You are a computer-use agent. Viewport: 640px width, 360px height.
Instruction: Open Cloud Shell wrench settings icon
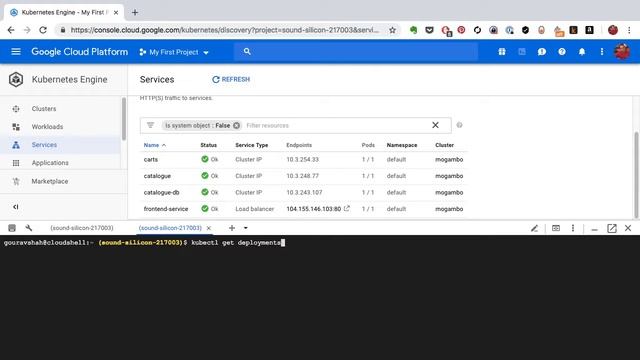tap(29, 228)
